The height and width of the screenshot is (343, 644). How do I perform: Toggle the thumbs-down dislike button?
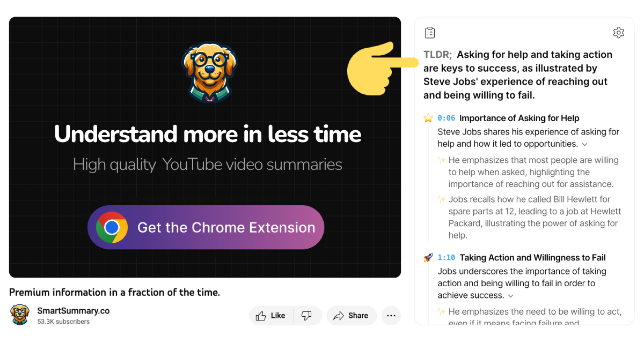(x=308, y=315)
